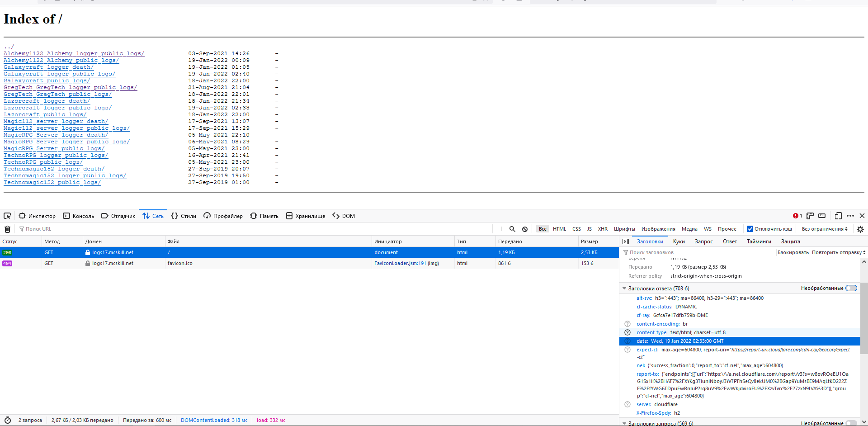Open the DOM tab
Viewport: 868px width, 426px height.
tap(344, 216)
